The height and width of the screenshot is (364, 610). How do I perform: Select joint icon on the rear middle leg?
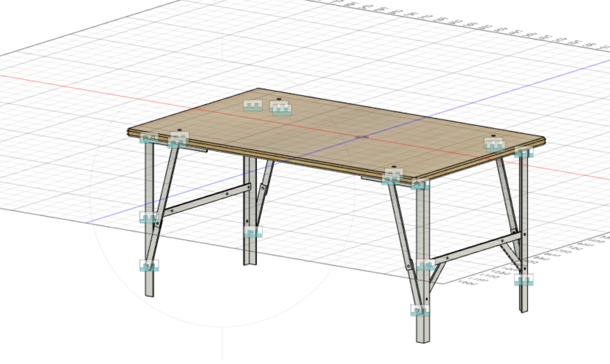click(253, 232)
